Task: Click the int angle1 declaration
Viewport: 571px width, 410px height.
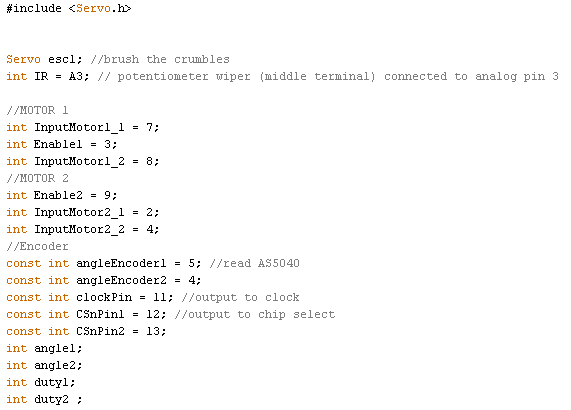Action: coord(44,348)
